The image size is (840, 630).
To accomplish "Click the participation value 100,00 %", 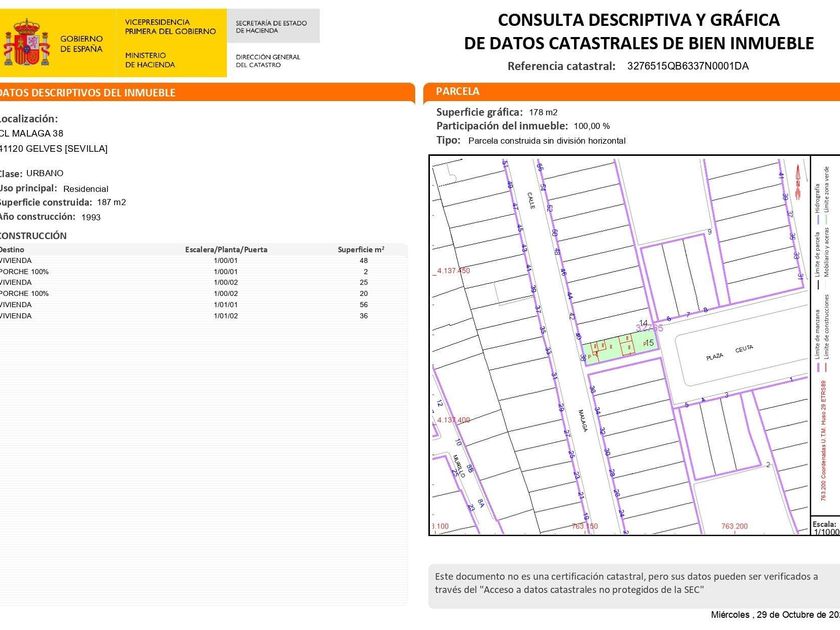I will coord(591,126).
